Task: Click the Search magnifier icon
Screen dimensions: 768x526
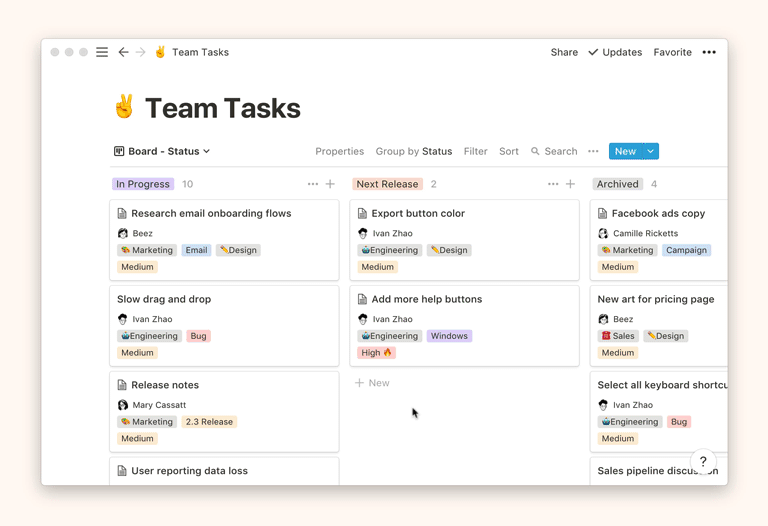Action: 535,152
